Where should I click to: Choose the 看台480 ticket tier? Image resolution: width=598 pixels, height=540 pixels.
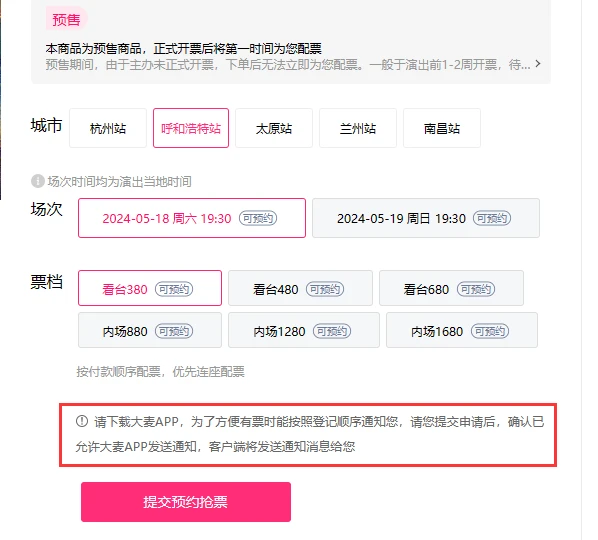pyautogui.click(x=300, y=288)
